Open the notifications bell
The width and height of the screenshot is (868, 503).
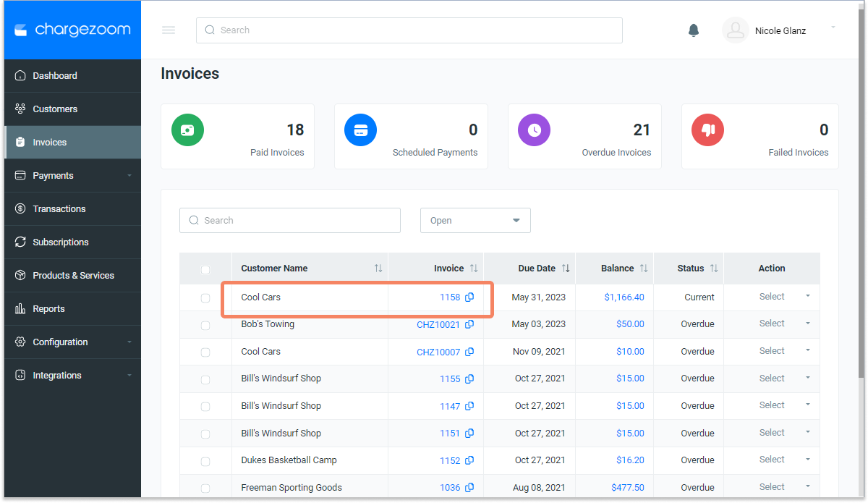pyautogui.click(x=694, y=30)
